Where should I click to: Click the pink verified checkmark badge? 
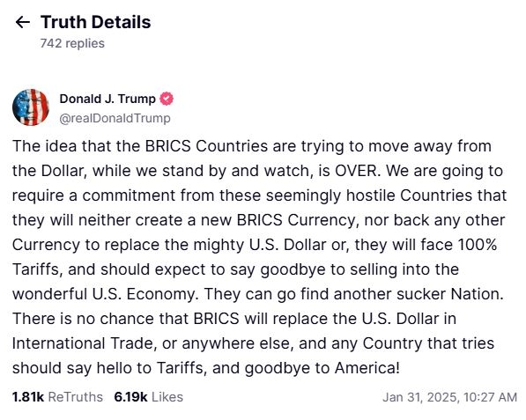[167, 99]
